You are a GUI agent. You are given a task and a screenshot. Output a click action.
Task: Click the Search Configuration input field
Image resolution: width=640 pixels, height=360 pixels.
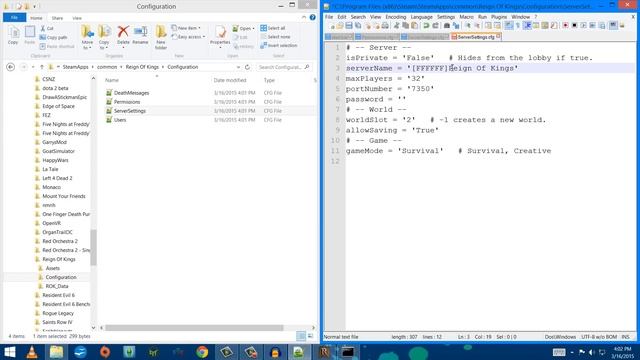[284, 67]
